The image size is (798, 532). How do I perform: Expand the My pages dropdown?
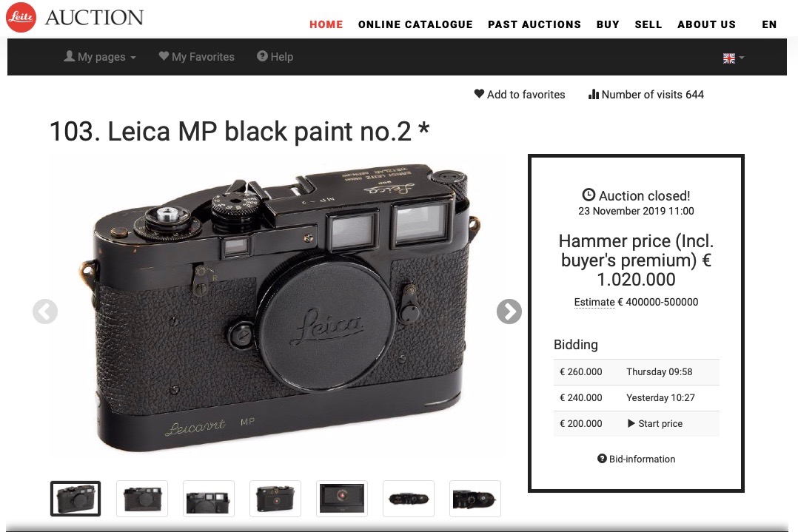pyautogui.click(x=100, y=56)
